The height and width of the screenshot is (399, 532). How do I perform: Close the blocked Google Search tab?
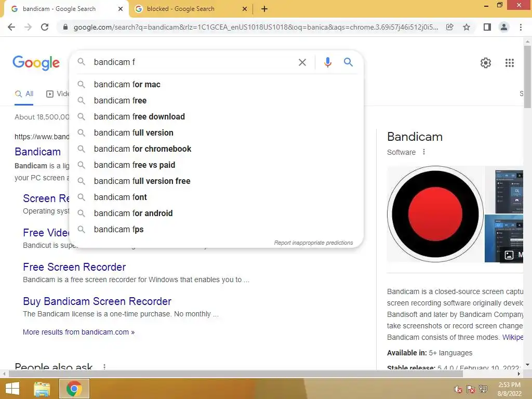(245, 9)
